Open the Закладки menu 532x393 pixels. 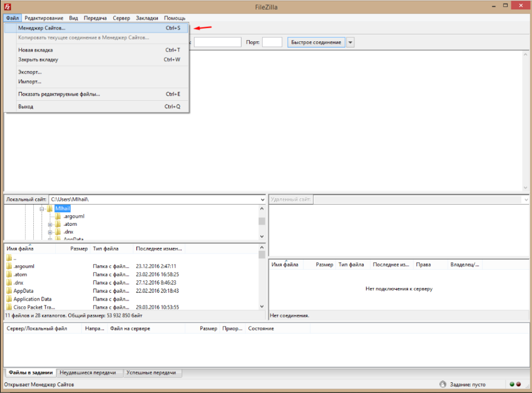147,18
